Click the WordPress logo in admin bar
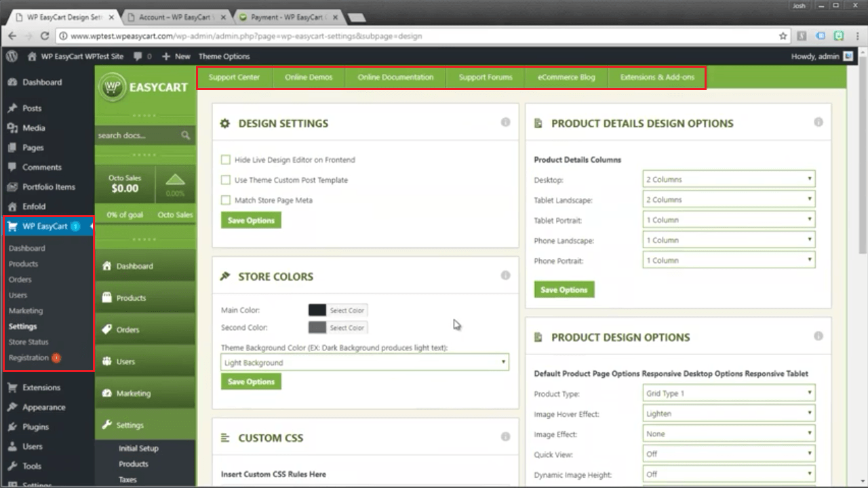The width and height of the screenshot is (868, 488). (x=12, y=56)
